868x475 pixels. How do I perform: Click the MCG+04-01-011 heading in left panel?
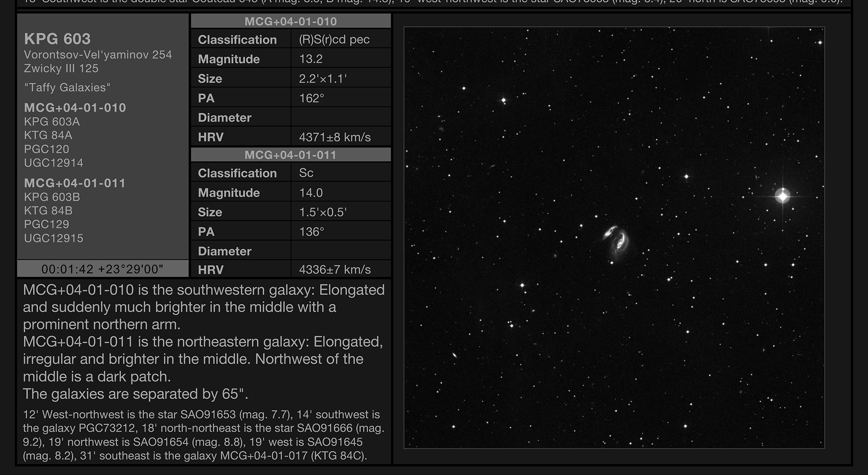point(75,183)
